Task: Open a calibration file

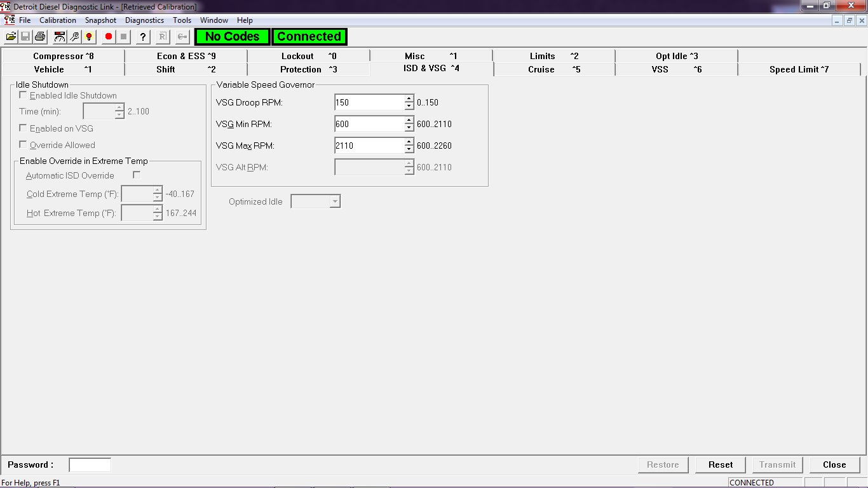Action: coord(11,36)
